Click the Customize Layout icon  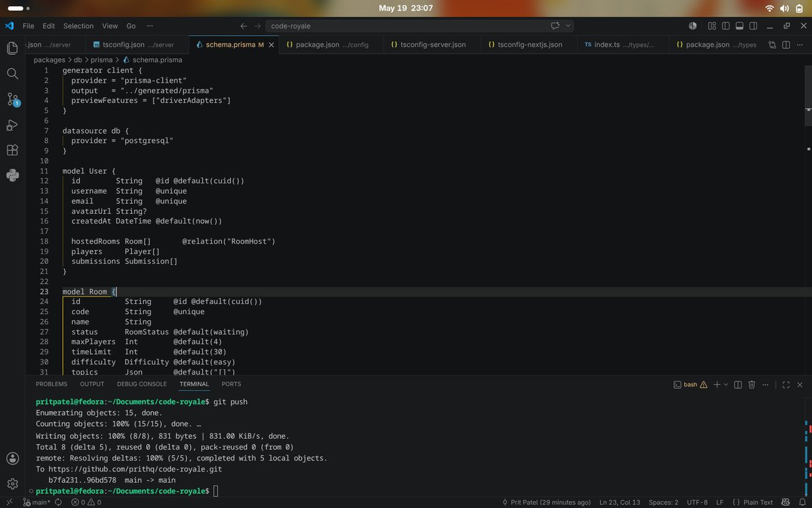pos(712,26)
